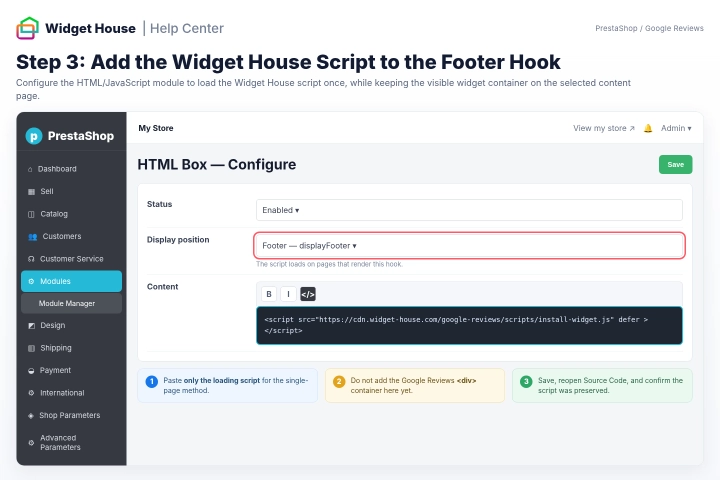The image size is (720, 480).
Task: Click the Customer Service headset icon
Action: pyautogui.click(x=31, y=259)
